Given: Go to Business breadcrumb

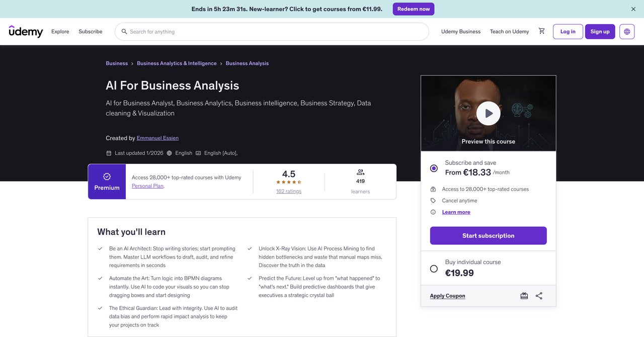Looking at the screenshot, I should click(x=117, y=63).
